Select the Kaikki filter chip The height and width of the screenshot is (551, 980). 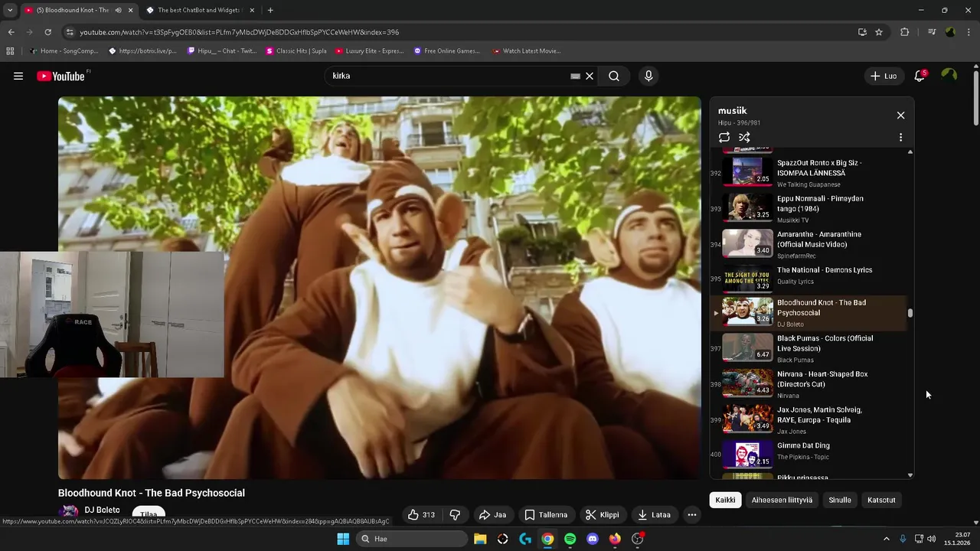725,500
